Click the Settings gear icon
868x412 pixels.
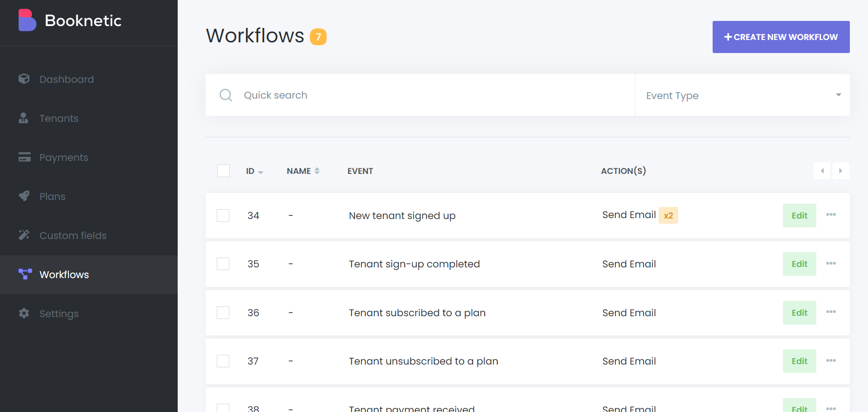24,313
